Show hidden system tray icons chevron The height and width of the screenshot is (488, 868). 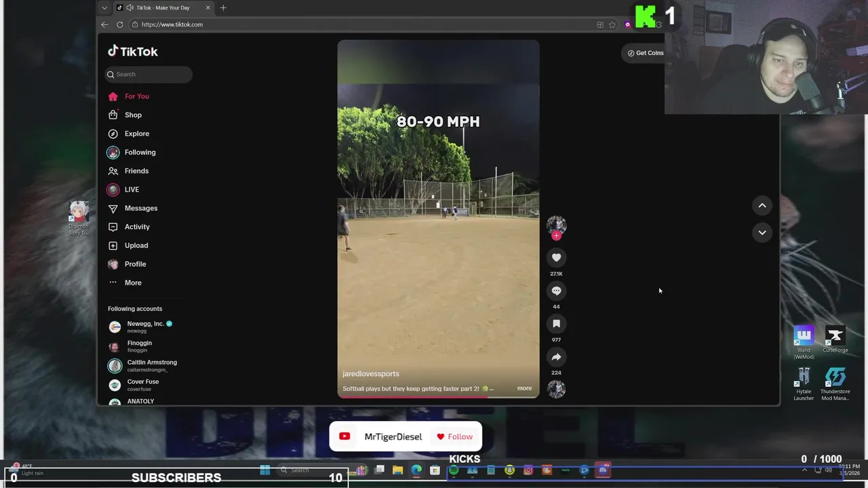pos(804,470)
